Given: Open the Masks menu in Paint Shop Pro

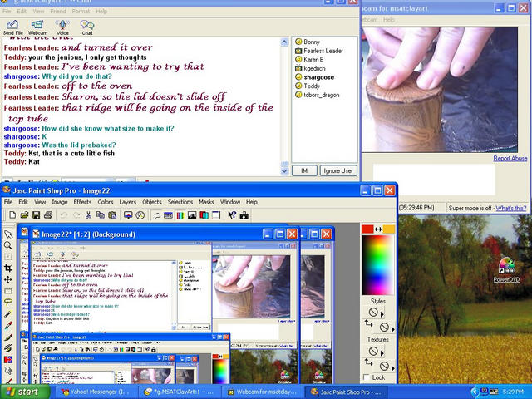Looking at the screenshot, I should tap(206, 202).
